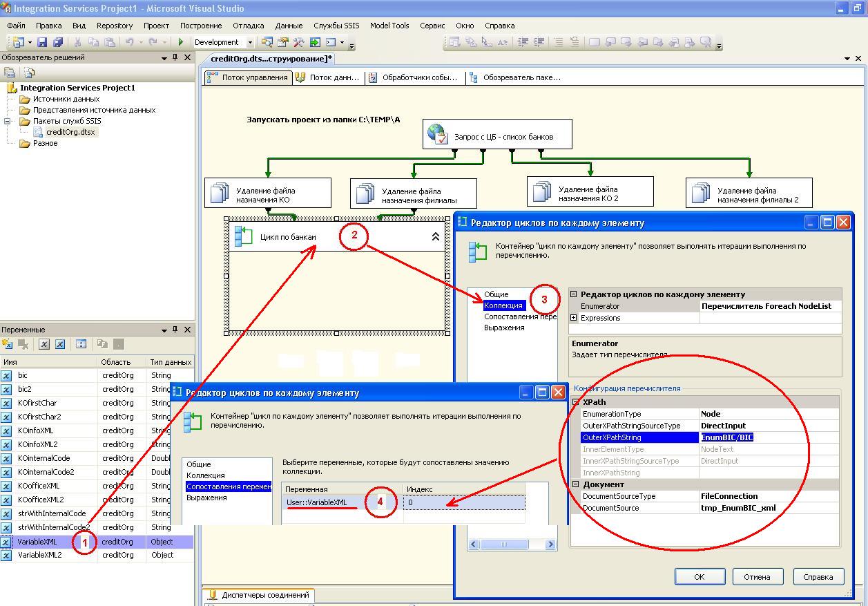Click the Отмена button

pos(757,577)
